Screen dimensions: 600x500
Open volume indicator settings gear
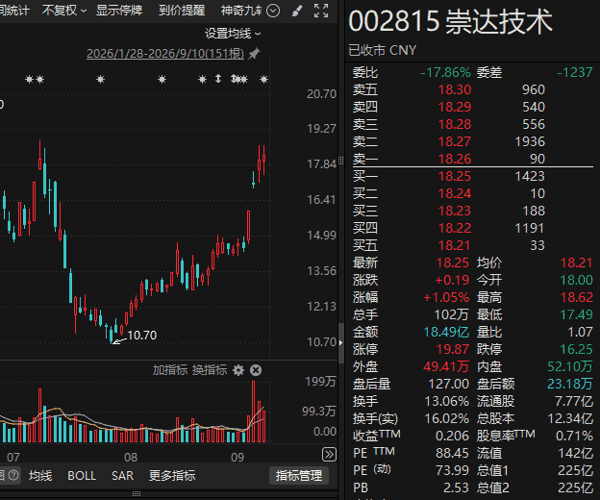[x=238, y=370]
